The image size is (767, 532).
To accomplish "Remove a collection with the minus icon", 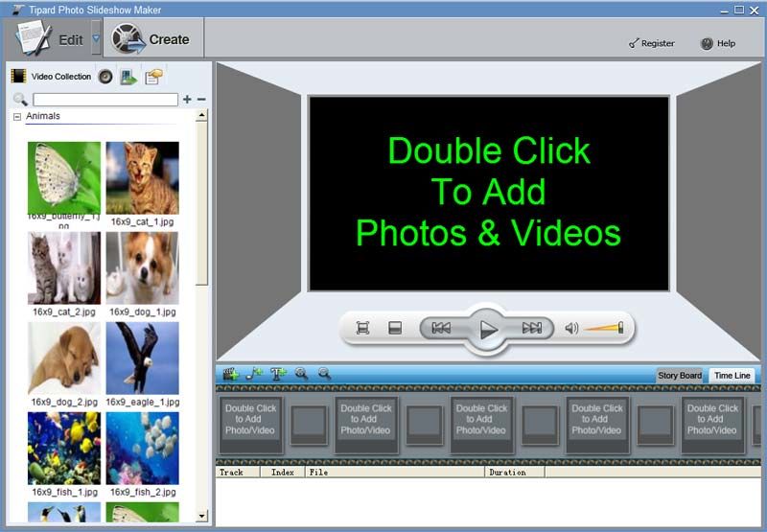I will pyautogui.click(x=201, y=100).
